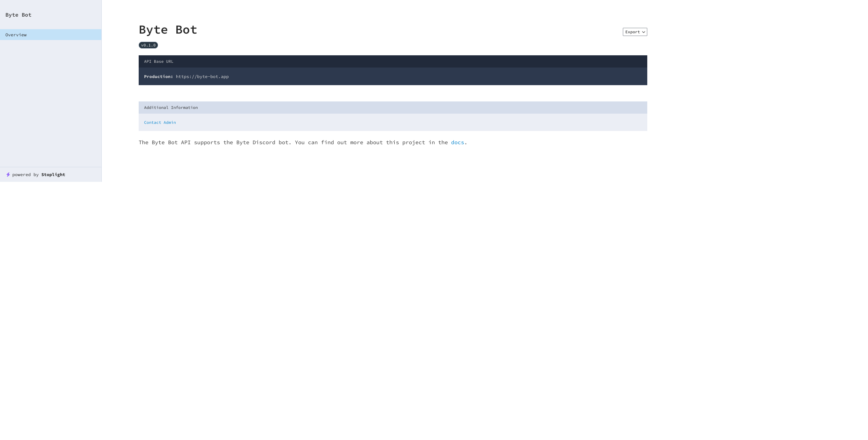The height and width of the screenshot is (440, 868).
Task: Open the Export dropdown menu
Action: (635, 32)
